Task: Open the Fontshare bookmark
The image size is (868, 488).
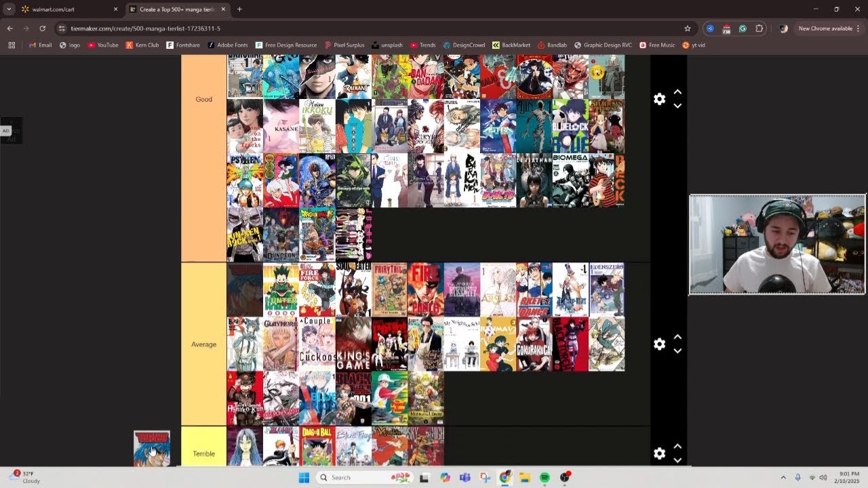Action: 183,45
